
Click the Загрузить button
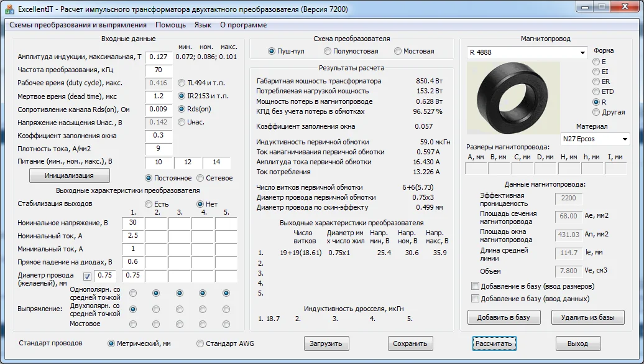(327, 343)
